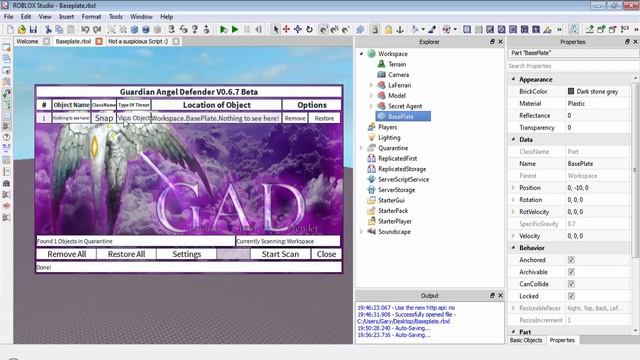The width and height of the screenshot is (640, 360).
Task: Click the Transparency value field
Action: point(598,128)
